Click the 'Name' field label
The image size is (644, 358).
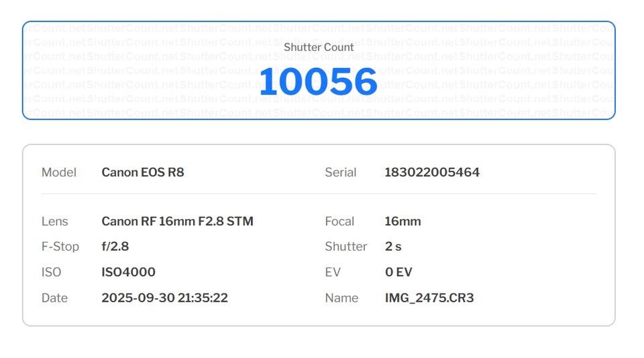pos(341,298)
